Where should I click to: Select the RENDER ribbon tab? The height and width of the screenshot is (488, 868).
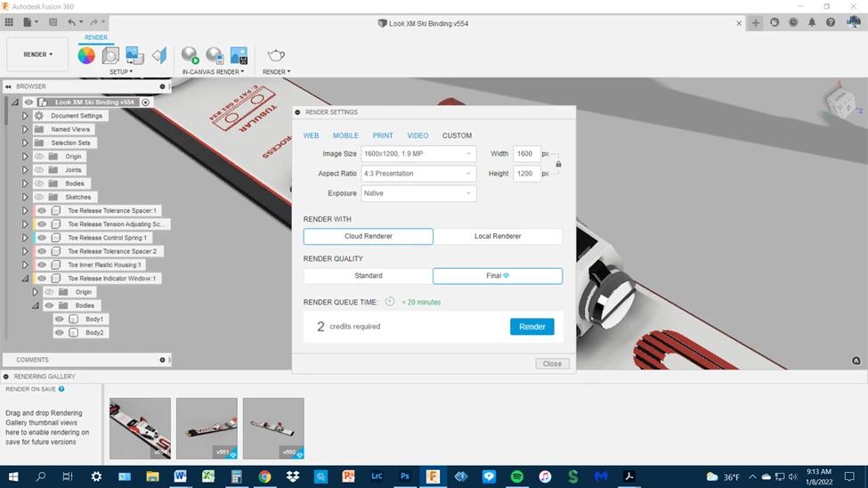click(96, 37)
